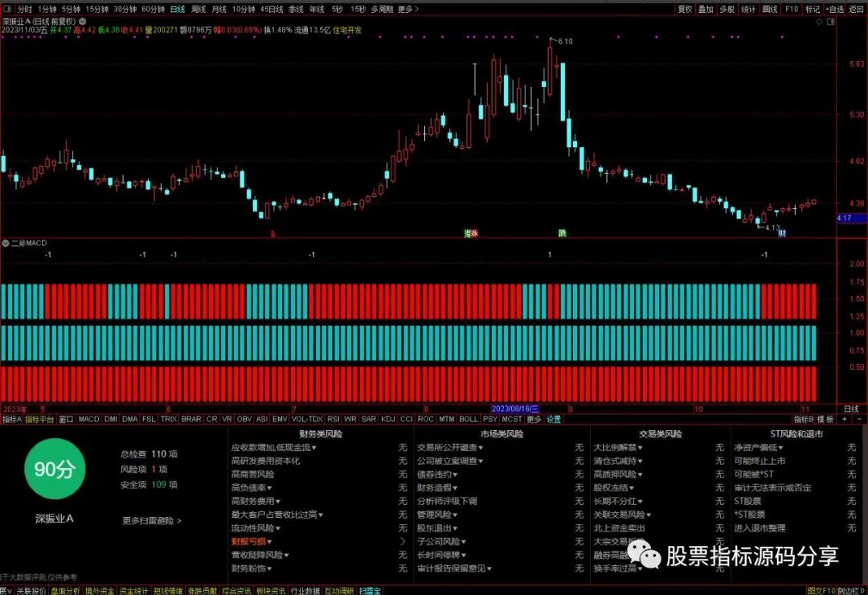Click the 6.10 high price label
Image resolution: width=868 pixels, height=595 pixels.
(565, 42)
